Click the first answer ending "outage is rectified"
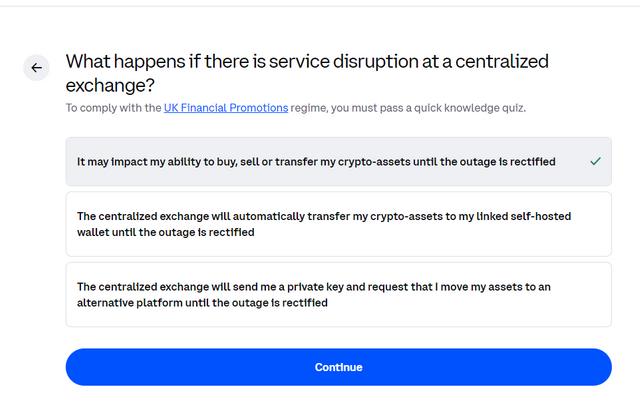The image size is (640, 409). pyautogui.click(x=316, y=161)
